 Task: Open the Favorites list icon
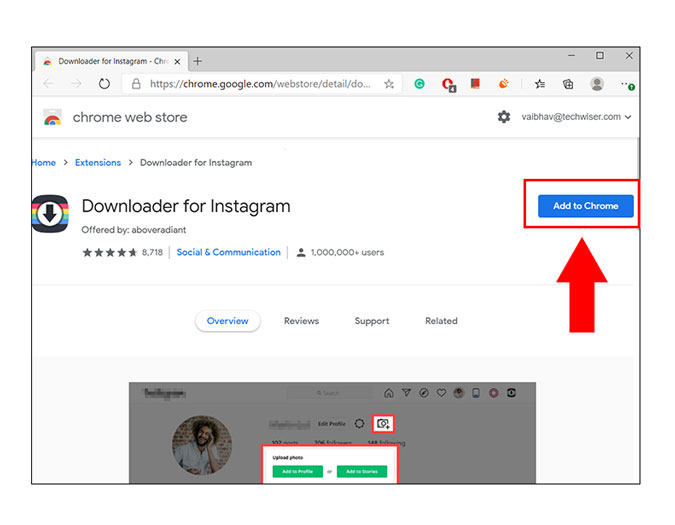[540, 84]
